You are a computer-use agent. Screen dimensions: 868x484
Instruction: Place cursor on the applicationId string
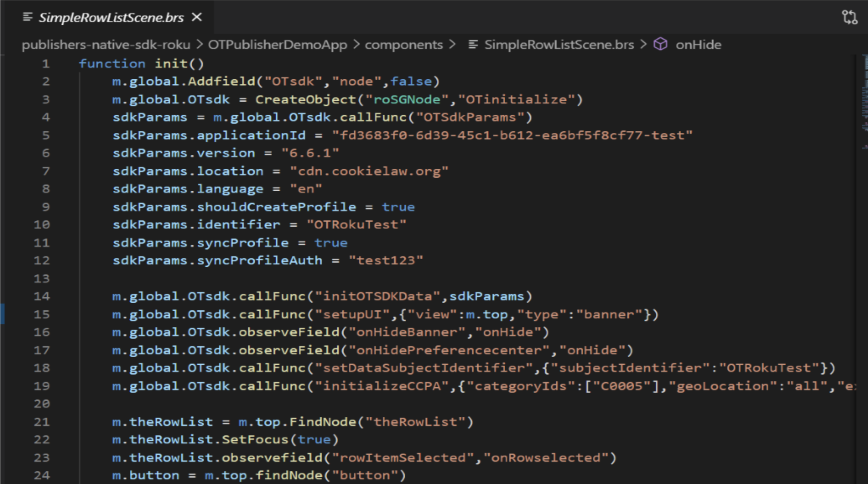(512, 135)
